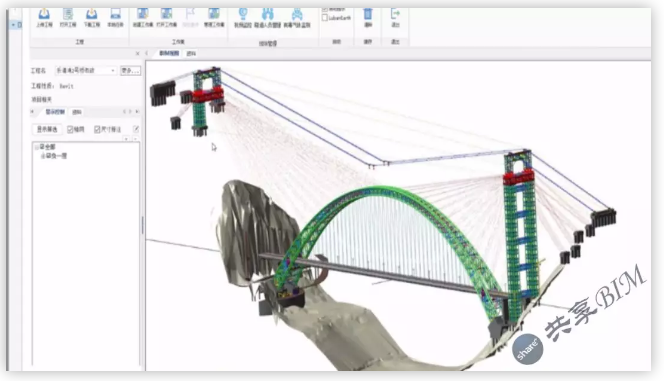Click the splitter handle between panel and view
The image size is (664, 381).
(142, 225)
